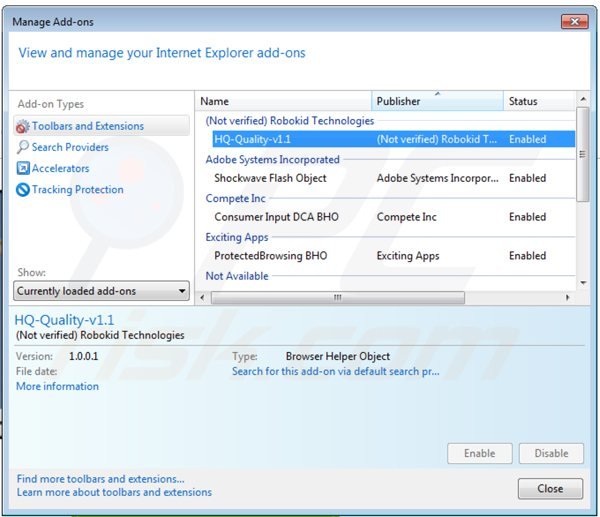Click the Enabled status of ProtectedBrowsing BHO

[527, 256]
